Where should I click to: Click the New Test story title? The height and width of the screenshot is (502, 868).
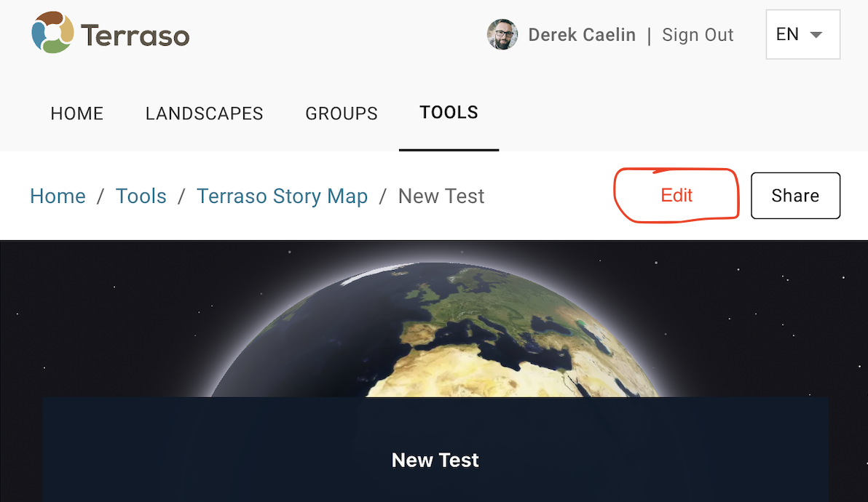click(435, 460)
